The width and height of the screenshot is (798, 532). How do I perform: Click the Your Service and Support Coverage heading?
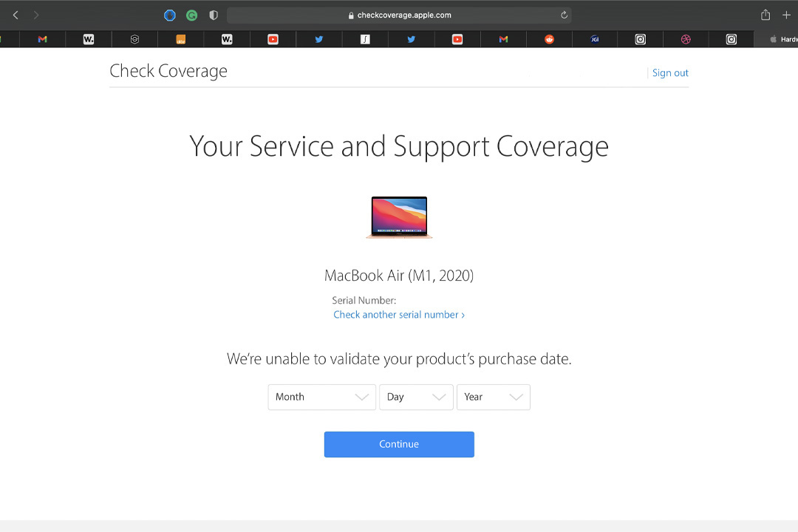click(399, 146)
